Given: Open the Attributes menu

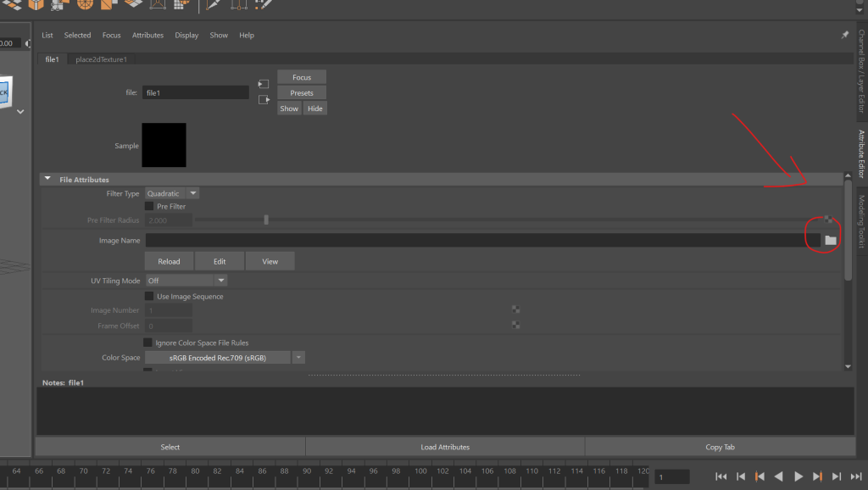Looking at the screenshot, I should [x=147, y=36].
